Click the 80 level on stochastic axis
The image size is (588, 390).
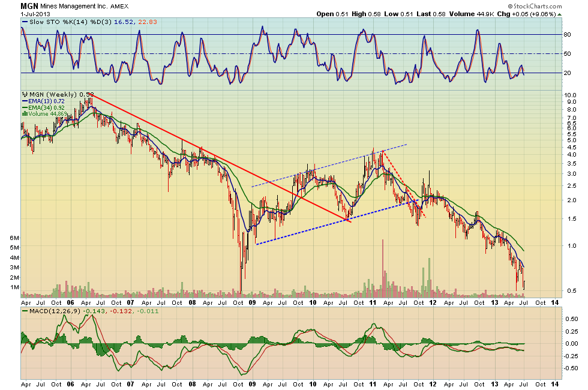coord(568,35)
